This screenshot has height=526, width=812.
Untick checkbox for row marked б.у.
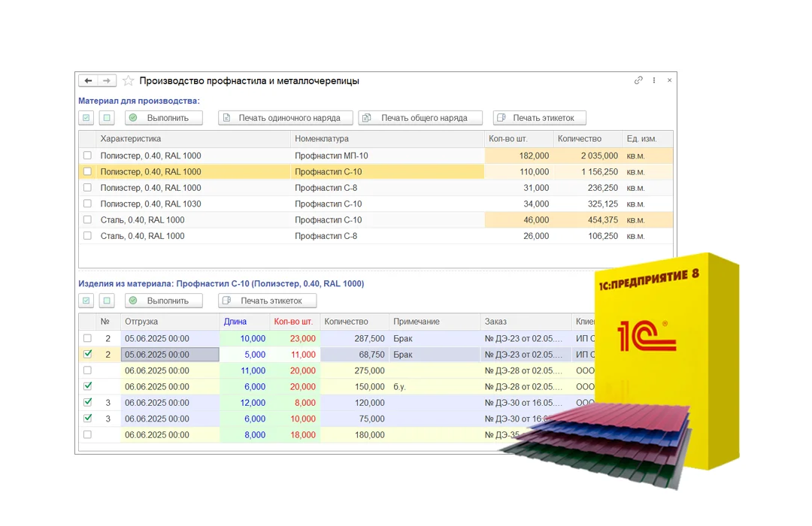point(87,386)
